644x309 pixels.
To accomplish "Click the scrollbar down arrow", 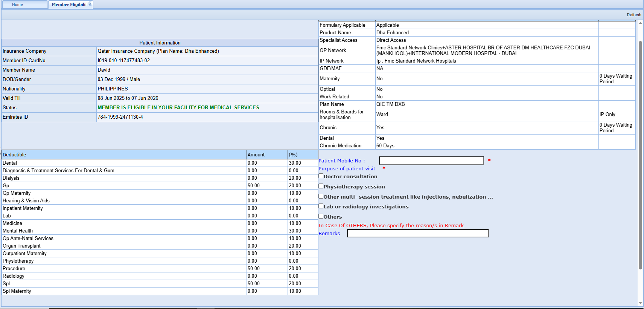I will click(640, 303).
